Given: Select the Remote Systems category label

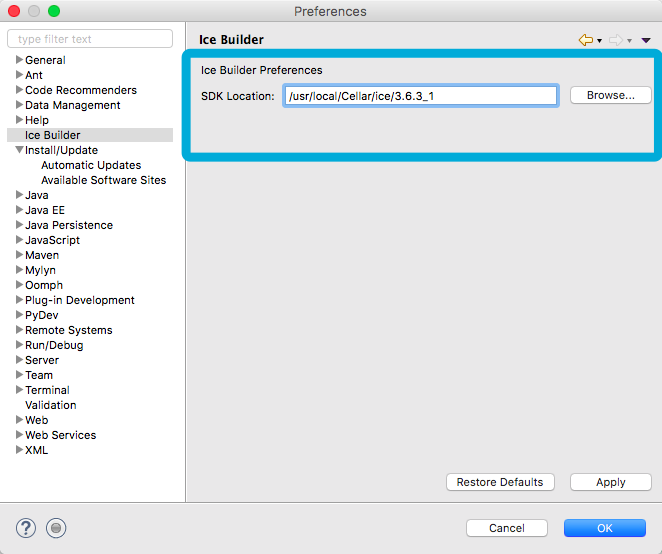Looking at the screenshot, I should 69,330.
